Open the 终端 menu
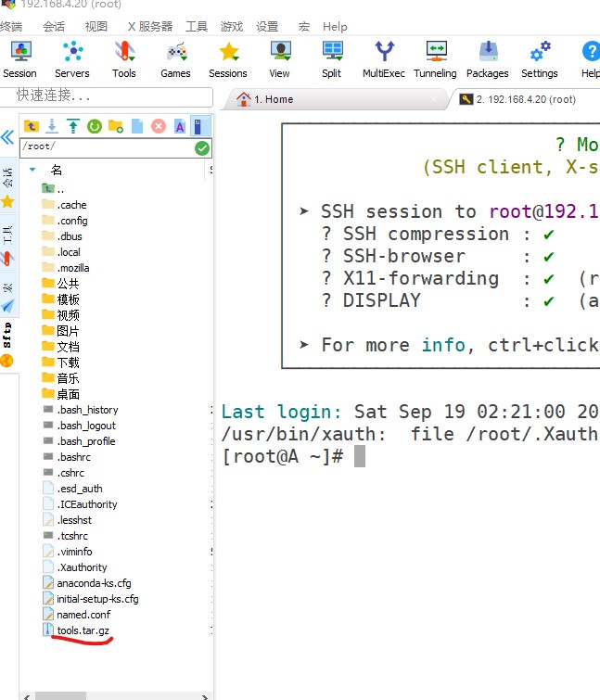This screenshot has width=600, height=700. pyautogui.click(x=11, y=26)
